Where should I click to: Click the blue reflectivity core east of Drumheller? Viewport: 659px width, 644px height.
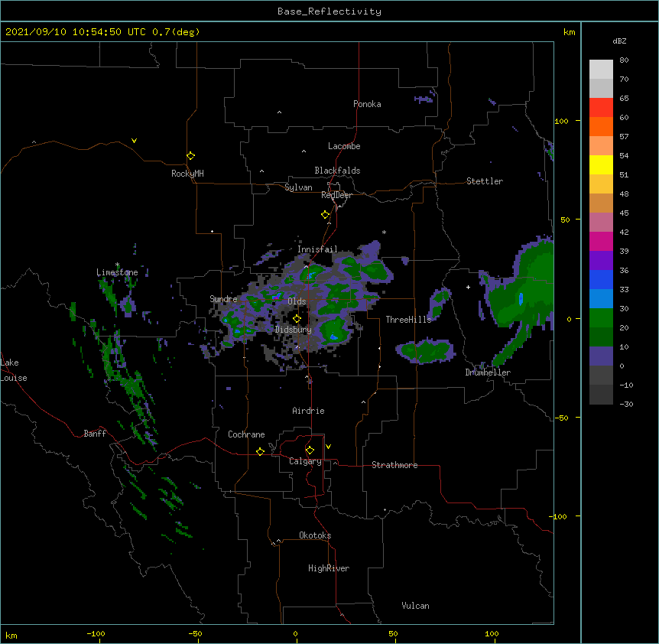pyautogui.click(x=521, y=299)
